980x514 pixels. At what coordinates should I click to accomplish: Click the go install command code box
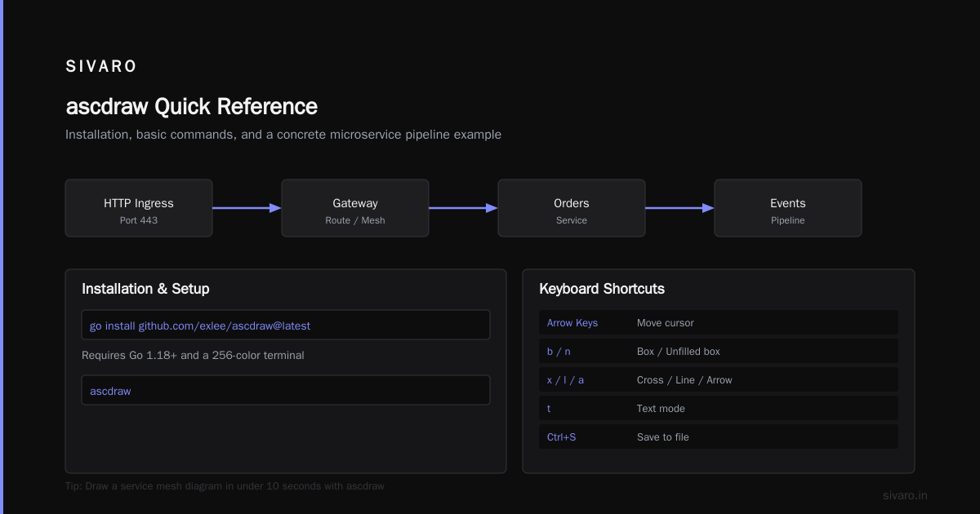[286, 325]
